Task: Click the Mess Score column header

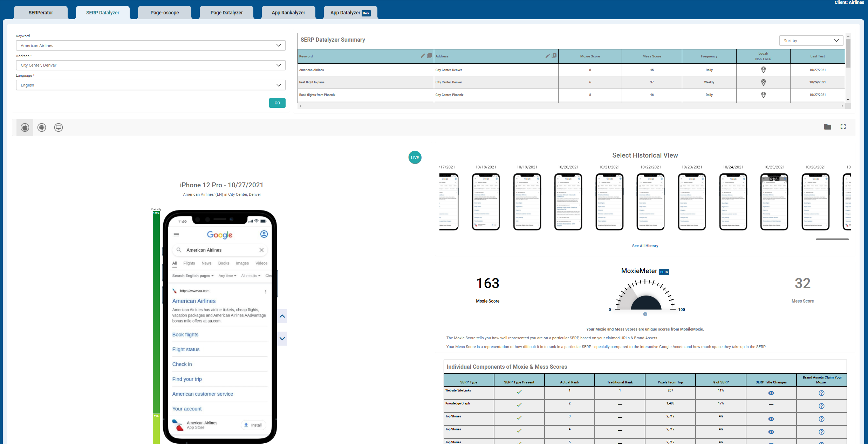Action: pyautogui.click(x=652, y=56)
